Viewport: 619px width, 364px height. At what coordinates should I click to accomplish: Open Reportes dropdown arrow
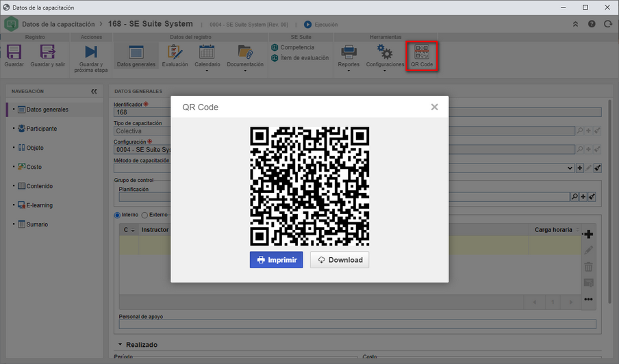[x=349, y=70]
